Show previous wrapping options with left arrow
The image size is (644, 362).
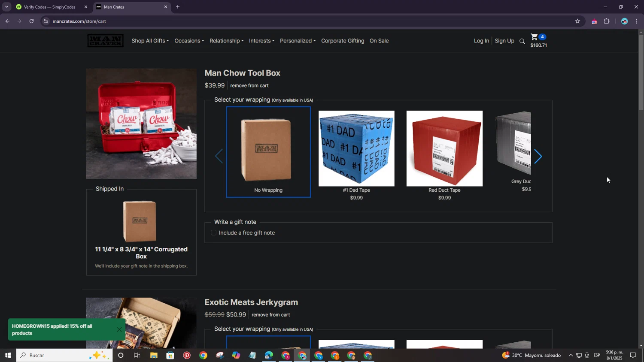(219, 156)
